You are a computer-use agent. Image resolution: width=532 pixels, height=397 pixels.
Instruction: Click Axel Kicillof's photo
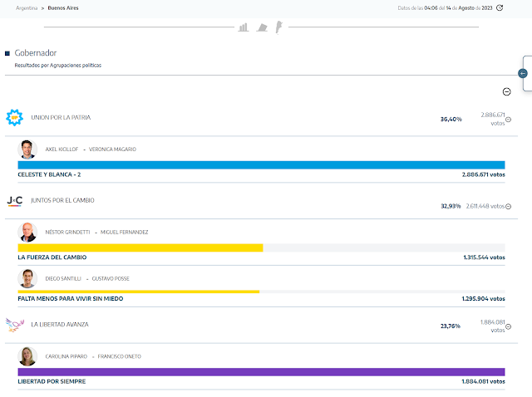tap(27, 149)
